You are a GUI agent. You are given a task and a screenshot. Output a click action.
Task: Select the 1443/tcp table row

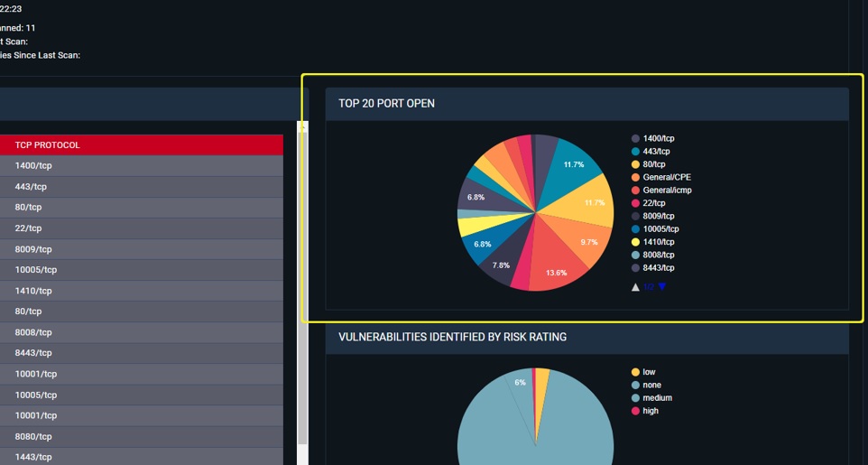(x=141, y=457)
